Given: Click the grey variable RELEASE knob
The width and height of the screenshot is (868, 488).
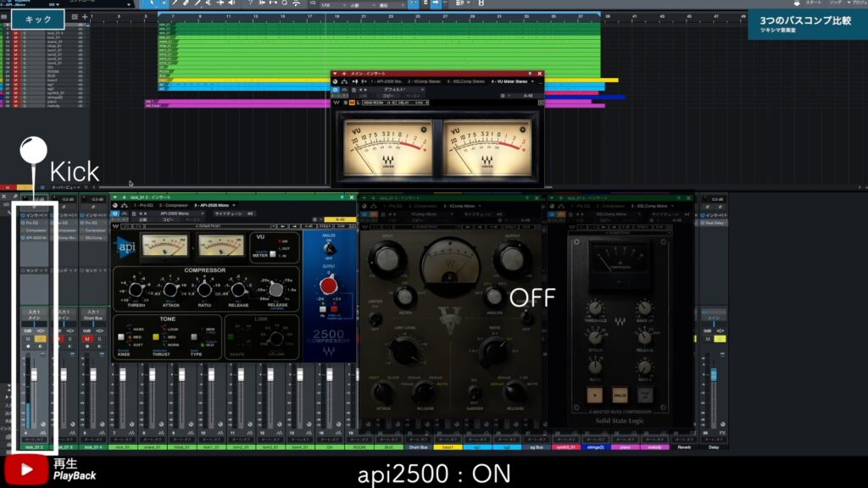Looking at the screenshot, I should point(275,290).
